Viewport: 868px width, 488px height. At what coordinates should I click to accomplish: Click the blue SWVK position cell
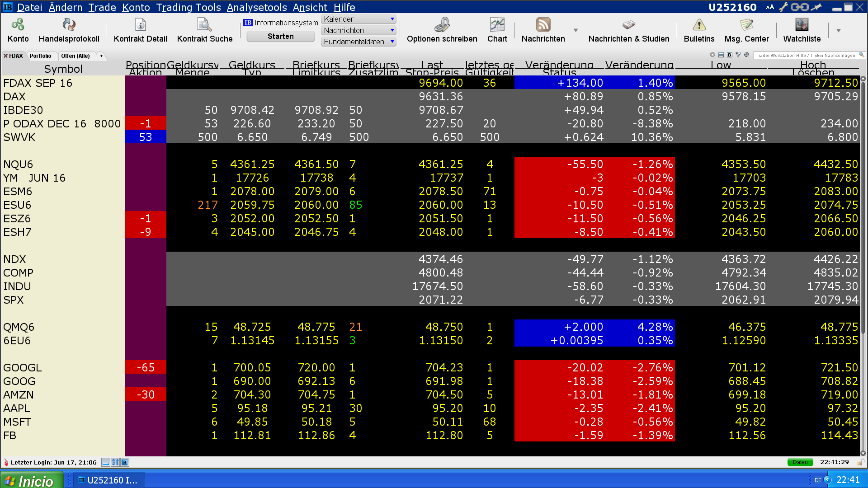coord(146,137)
